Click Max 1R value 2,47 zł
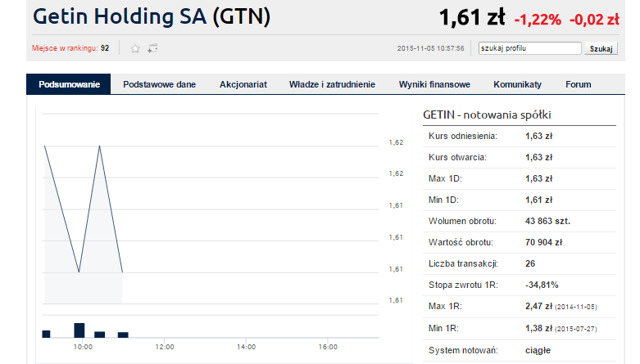640x364 pixels. [538, 306]
